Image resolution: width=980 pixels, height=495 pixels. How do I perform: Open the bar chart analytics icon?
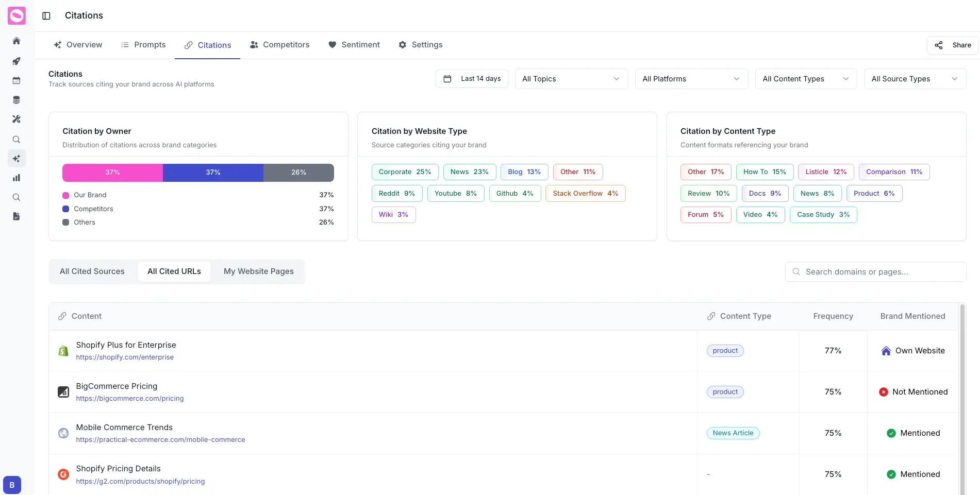point(16,178)
